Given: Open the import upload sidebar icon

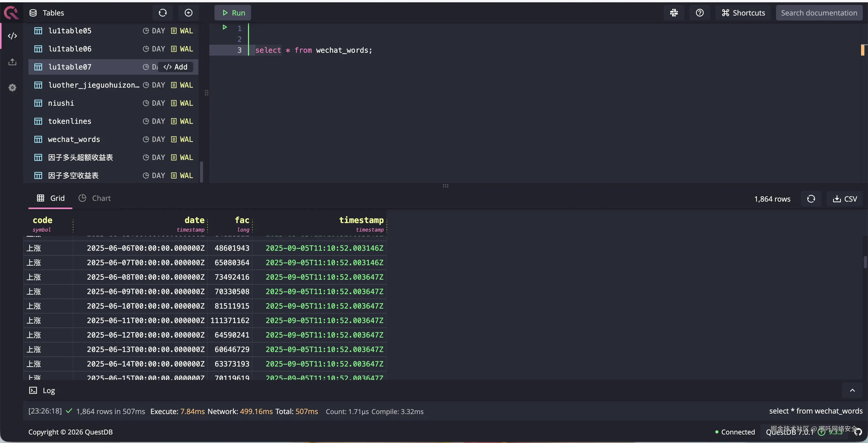Looking at the screenshot, I should tap(12, 62).
